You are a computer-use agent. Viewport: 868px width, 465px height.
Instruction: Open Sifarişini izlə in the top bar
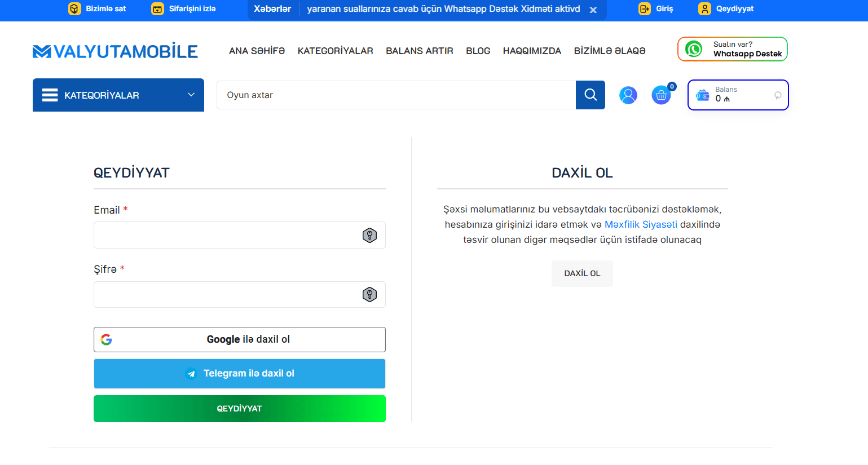click(184, 9)
